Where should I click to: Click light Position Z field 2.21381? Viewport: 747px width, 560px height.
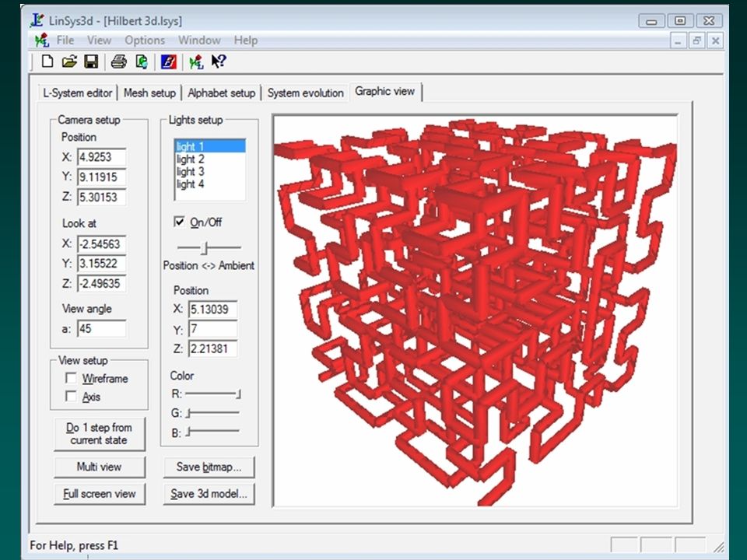point(213,348)
